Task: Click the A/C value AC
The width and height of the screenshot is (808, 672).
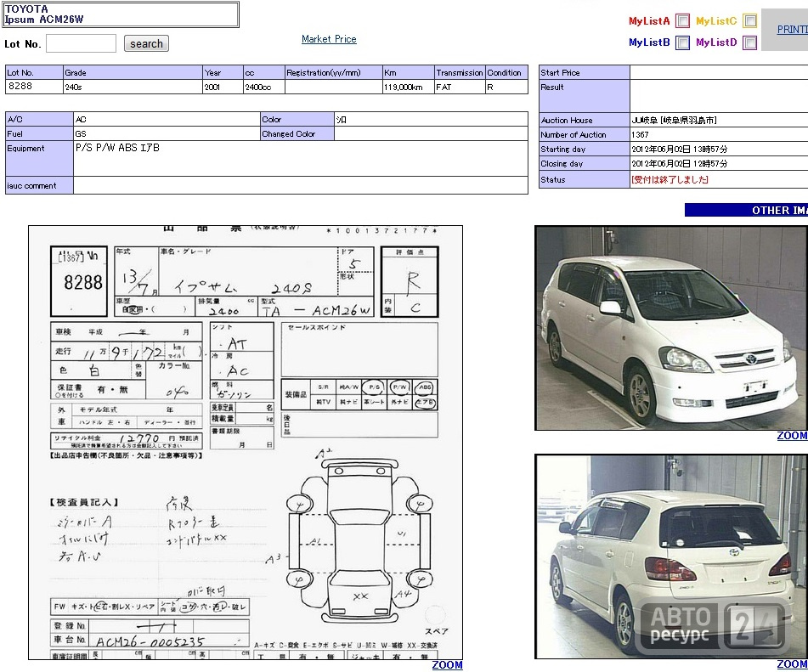Action: click(x=81, y=120)
